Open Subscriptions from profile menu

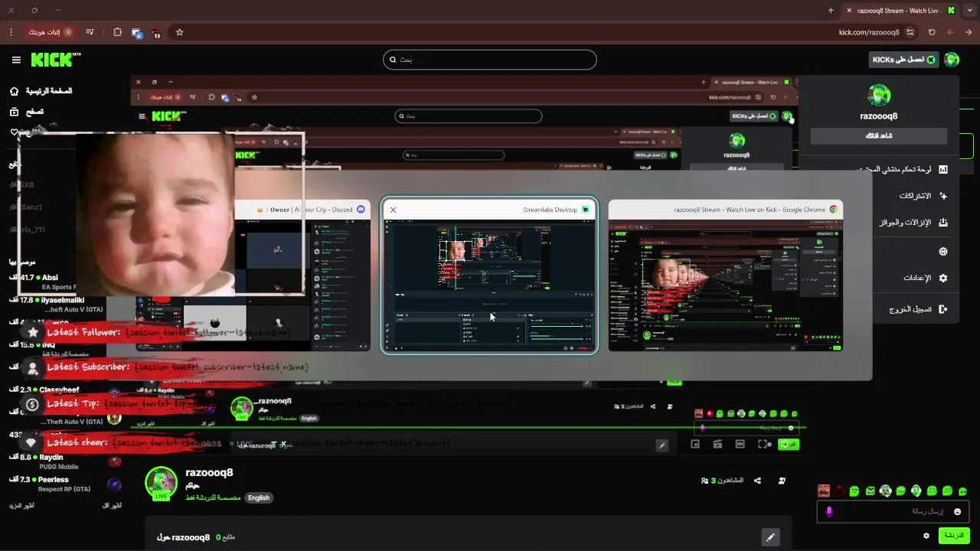click(923, 196)
